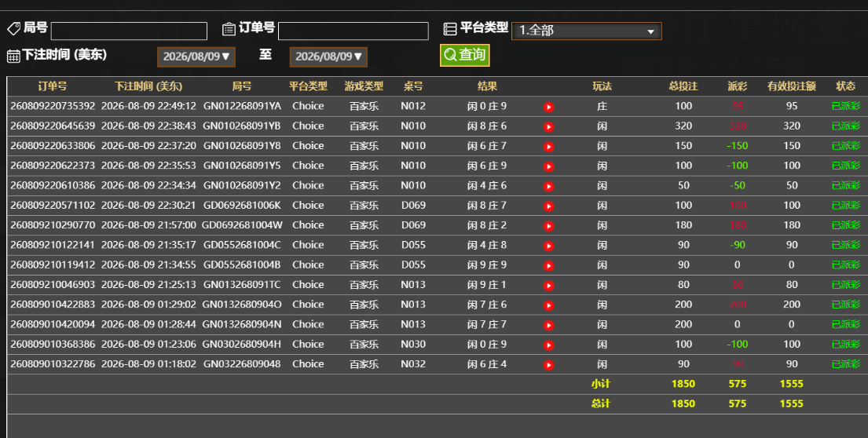Play video replay for order 260809220610386
Screen dimensions: 868x438
pos(548,186)
